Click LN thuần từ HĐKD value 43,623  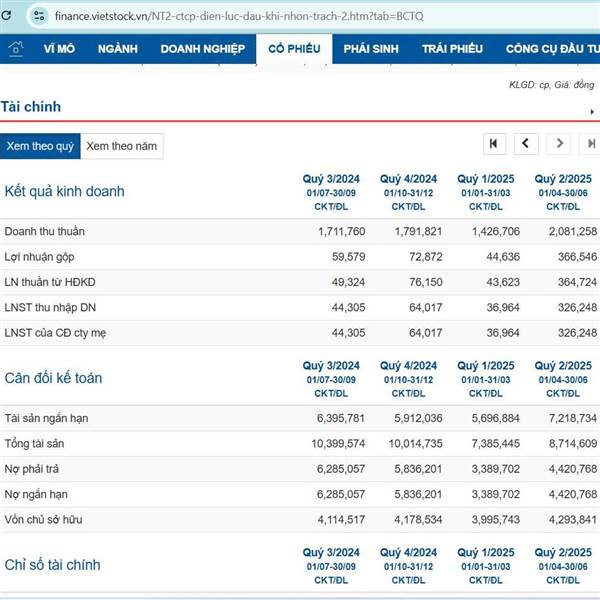[x=503, y=282]
